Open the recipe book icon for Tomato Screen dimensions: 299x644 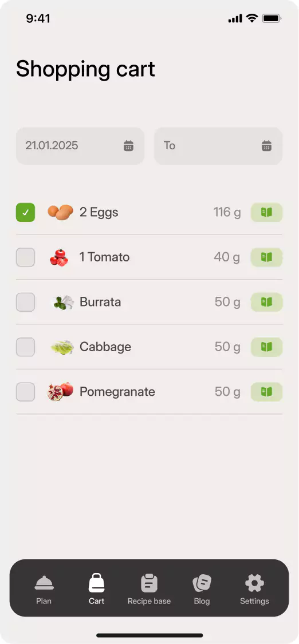pyautogui.click(x=266, y=257)
